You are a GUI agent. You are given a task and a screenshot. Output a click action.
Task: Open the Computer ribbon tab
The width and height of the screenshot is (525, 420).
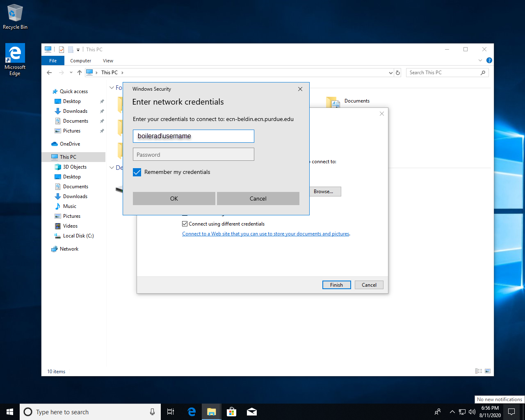[x=80, y=61]
